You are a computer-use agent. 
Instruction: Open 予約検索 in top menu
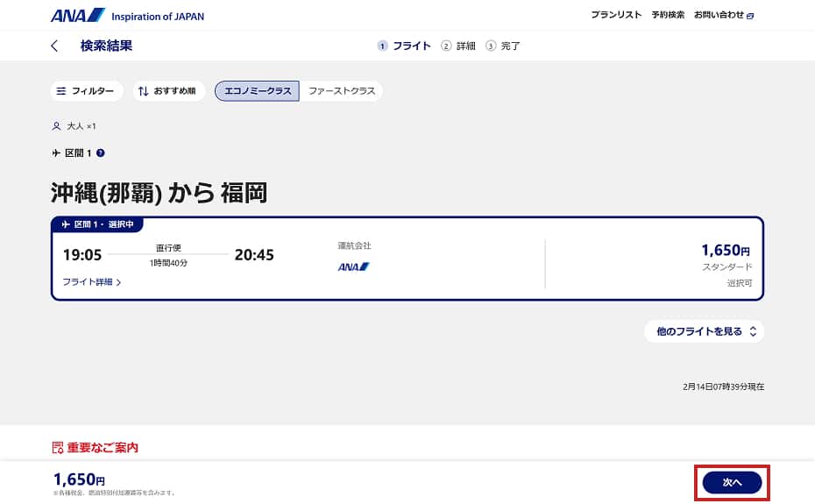coord(668,15)
